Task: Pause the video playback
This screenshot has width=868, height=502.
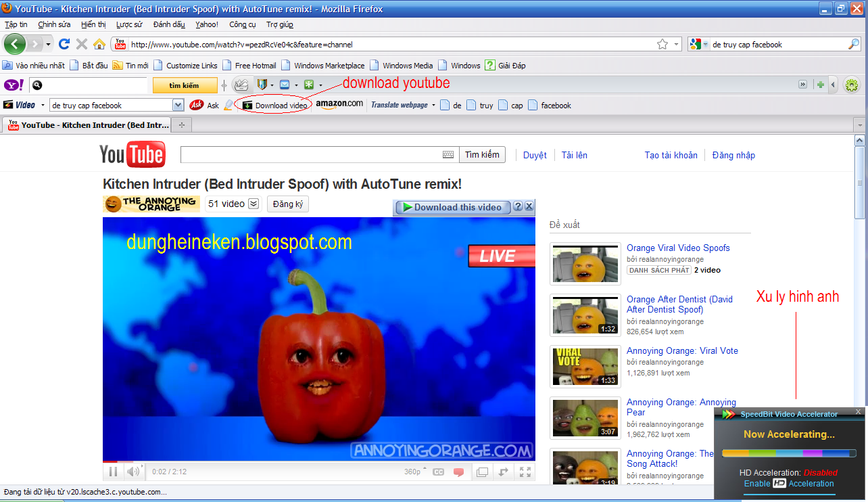Action: point(113,472)
